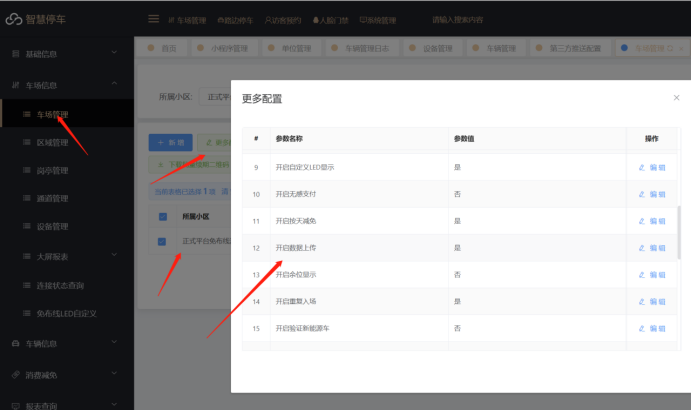Click the 参数值 column header
Screen dimensions: 691x410
click(x=464, y=138)
